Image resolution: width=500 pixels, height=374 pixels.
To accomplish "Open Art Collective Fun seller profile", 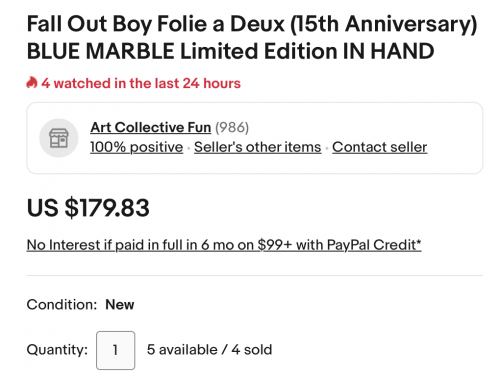I will point(151,127).
